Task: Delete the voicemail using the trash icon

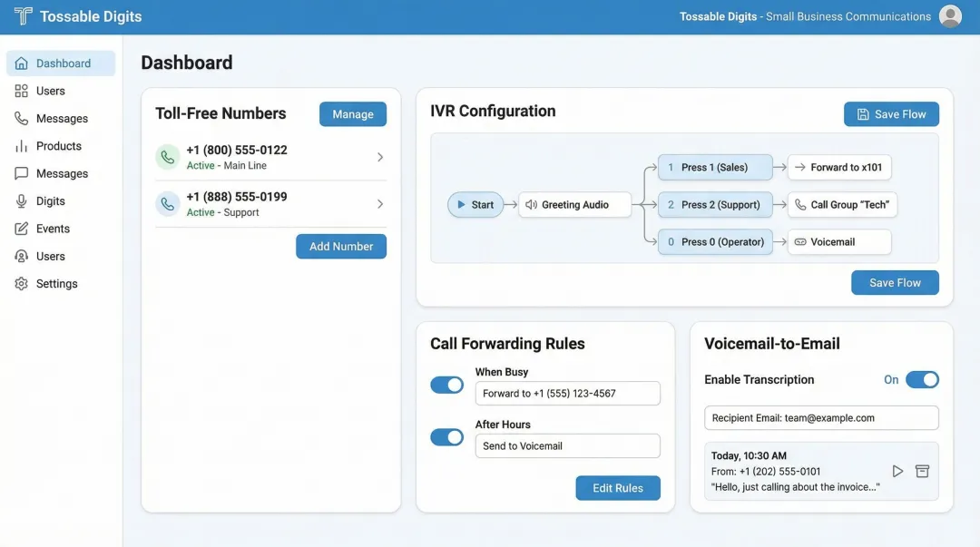Action: coord(922,471)
